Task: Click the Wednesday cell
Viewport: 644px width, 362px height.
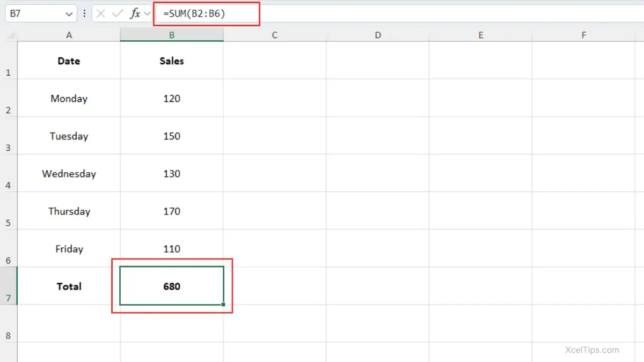Action: click(x=69, y=174)
